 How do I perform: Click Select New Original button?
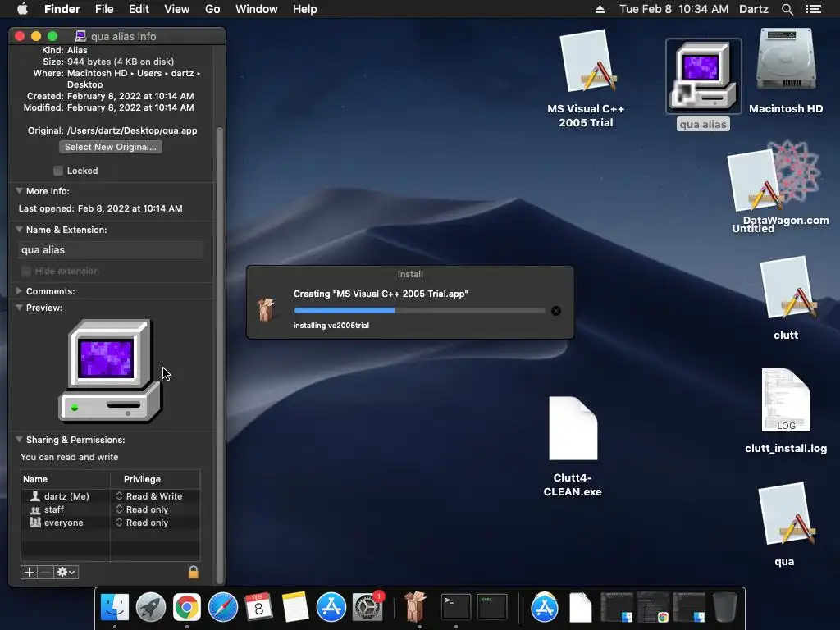pos(111,147)
